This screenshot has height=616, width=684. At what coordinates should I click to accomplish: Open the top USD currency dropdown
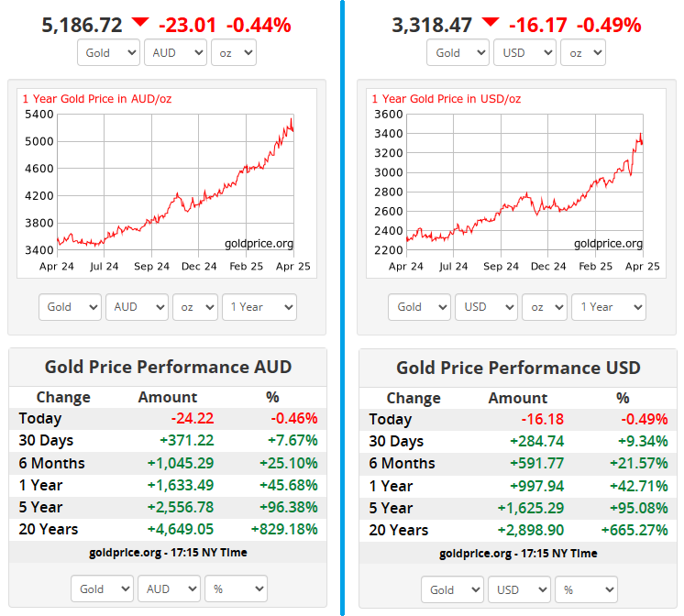(x=524, y=52)
